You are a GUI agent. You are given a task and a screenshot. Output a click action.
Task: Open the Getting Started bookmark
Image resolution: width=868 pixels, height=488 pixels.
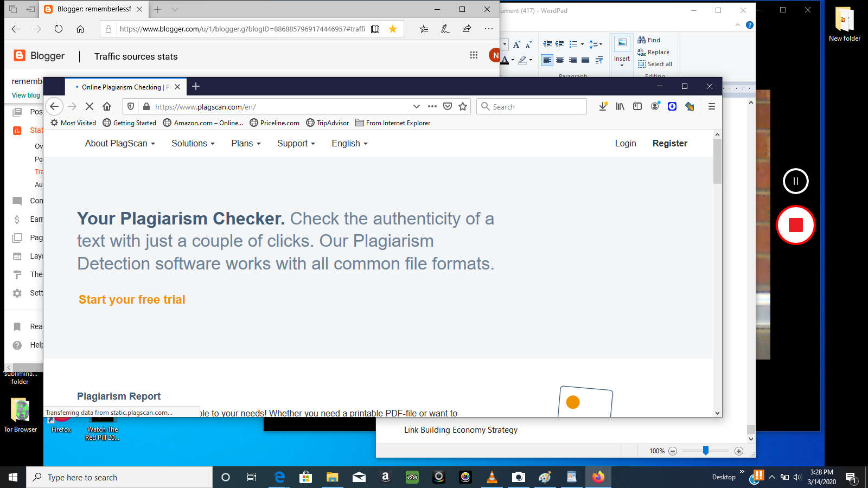[130, 123]
